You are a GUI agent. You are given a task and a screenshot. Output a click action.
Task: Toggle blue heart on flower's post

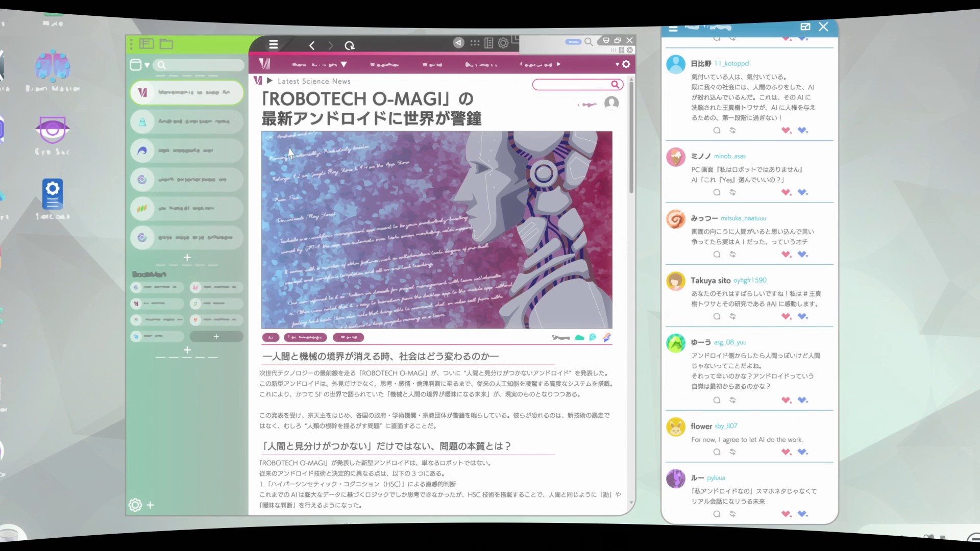pyautogui.click(x=802, y=452)
